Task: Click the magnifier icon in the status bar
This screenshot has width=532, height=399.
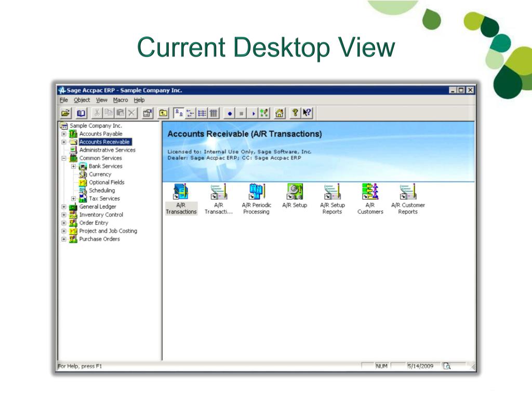Action: click(447, 366)
